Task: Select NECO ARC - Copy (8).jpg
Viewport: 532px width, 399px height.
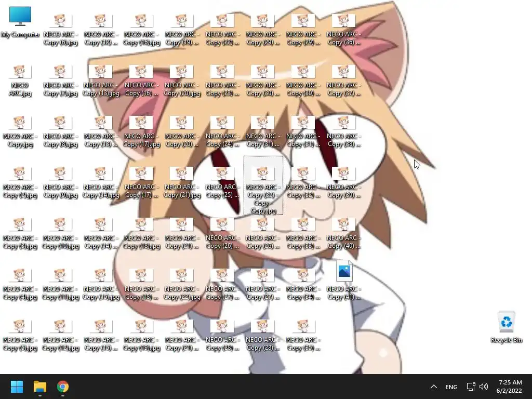Action: 60,131
